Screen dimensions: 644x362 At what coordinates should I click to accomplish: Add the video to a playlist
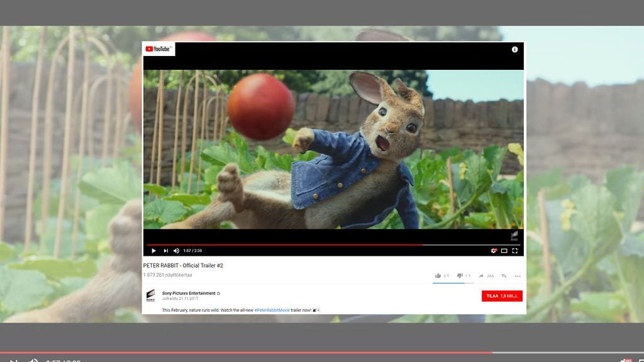[x=503, y=275]
